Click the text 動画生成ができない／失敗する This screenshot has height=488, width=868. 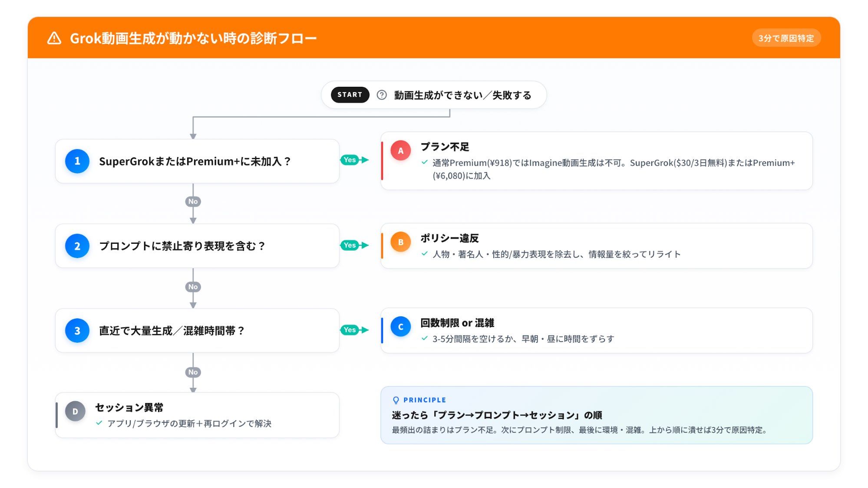pyautogui.click(x=462, y=95)
